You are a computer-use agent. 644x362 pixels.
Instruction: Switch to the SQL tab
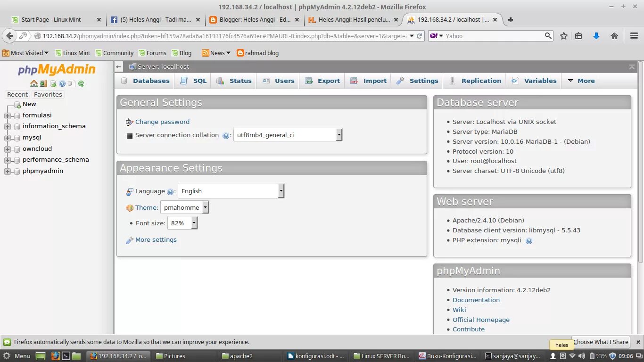click(x=193, y=81)
